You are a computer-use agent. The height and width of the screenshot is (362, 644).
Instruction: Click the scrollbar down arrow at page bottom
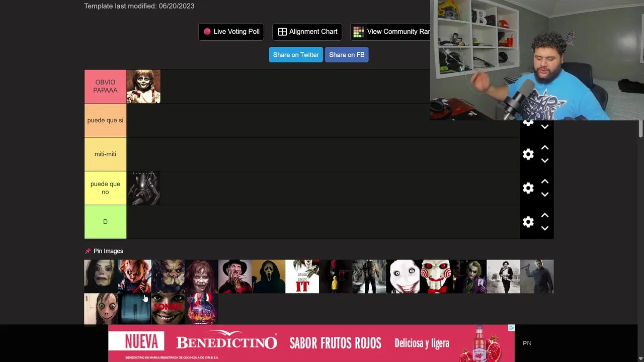point(640,358)
